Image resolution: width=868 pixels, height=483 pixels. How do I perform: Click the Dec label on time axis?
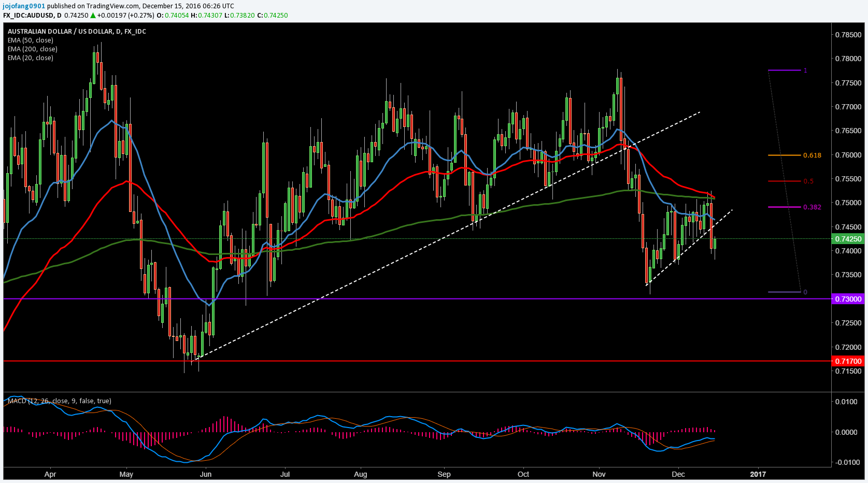678,474
